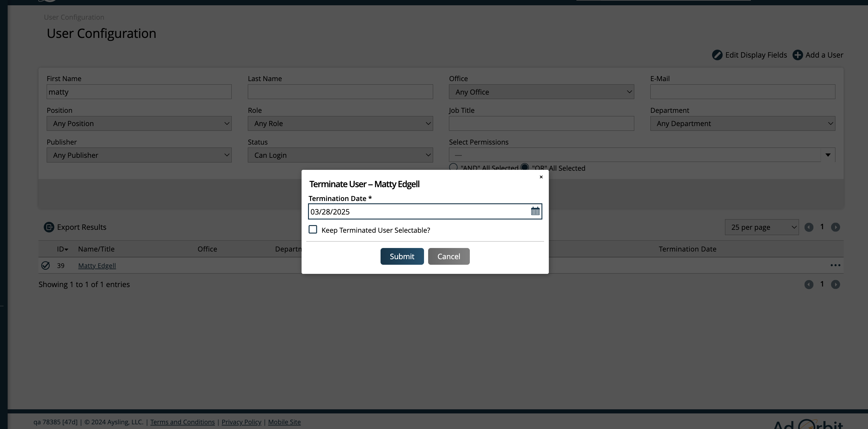Open Terms and Conditions link
This screenshot has height=429, width=868.
(182, 422)
